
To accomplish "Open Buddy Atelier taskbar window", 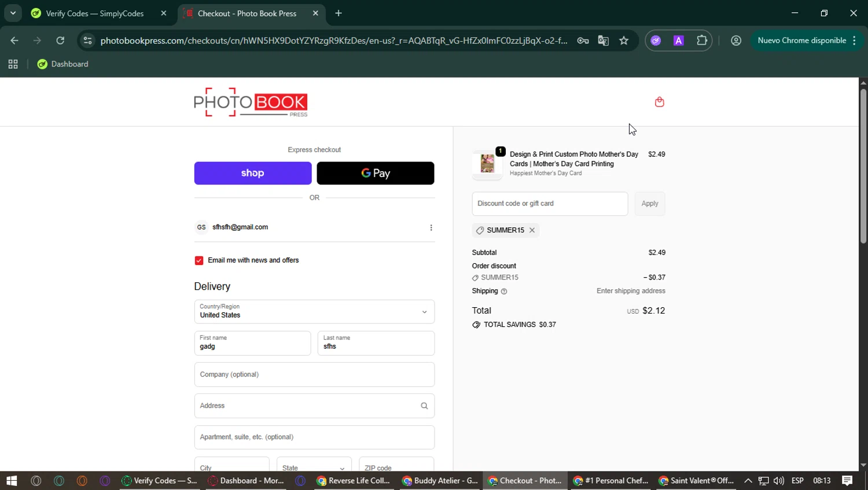I will (440, 481).
